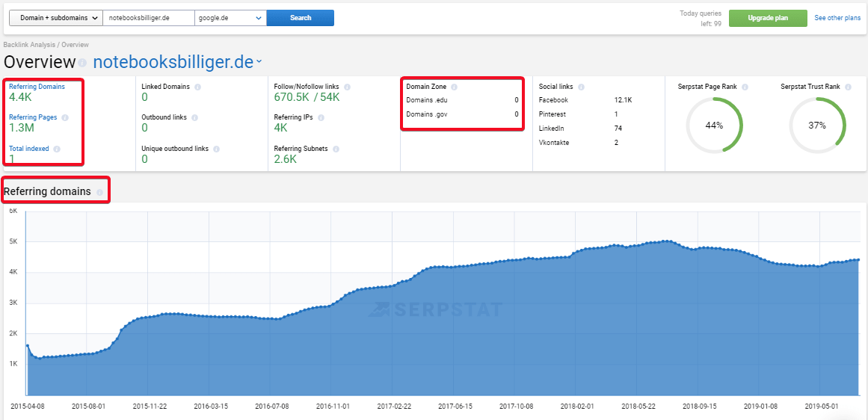Open the Domain + subdomains dropdown
868x420 pixels.
[57, 18]
